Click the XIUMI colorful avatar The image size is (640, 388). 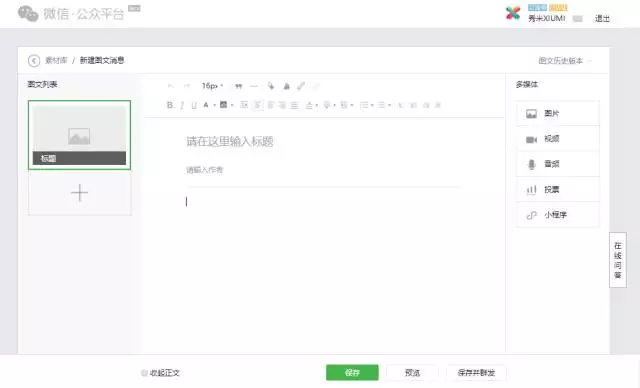tap(513, 13)
